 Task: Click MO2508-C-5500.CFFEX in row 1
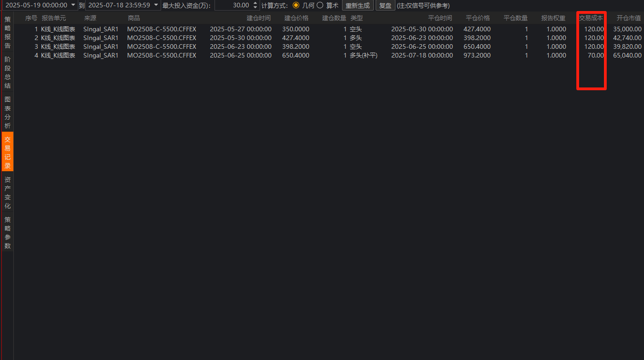click(162, 29)
